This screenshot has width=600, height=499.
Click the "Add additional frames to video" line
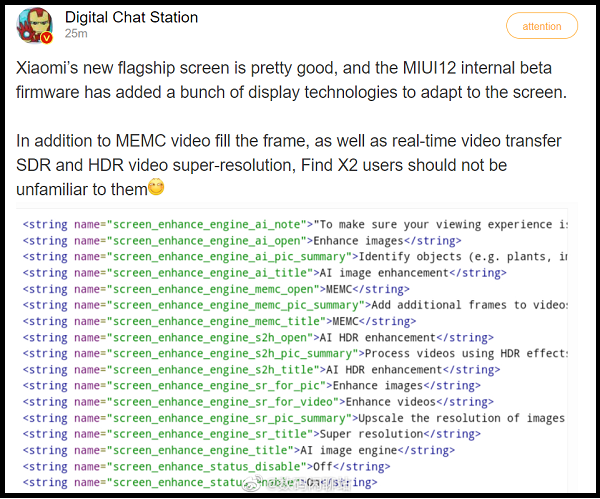coord(295,305)
